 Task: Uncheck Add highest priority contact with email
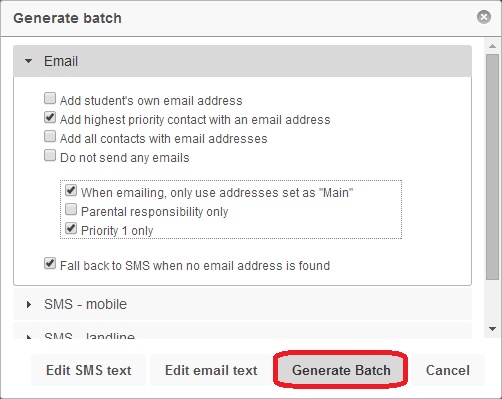point(50,117)
